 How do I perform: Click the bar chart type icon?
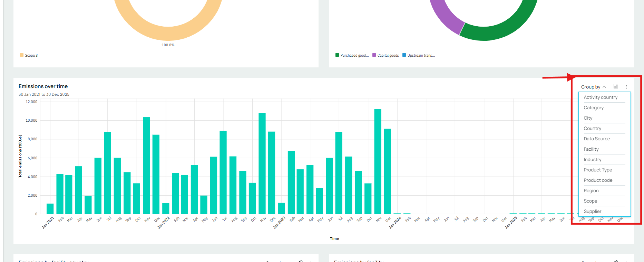pos(616,87)
